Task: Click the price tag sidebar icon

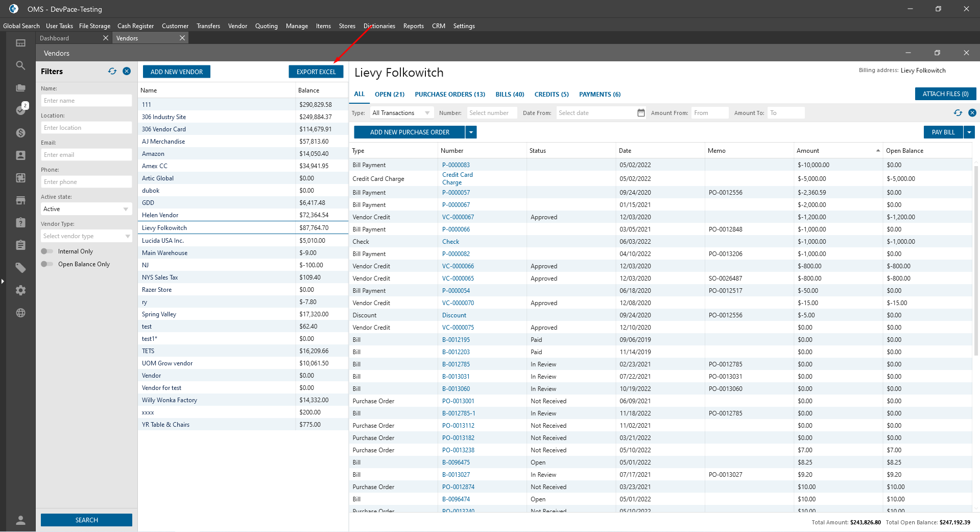Action: coord(20,268)
